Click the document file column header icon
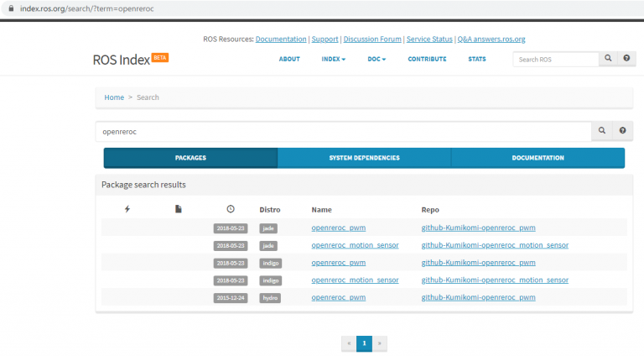Viewport: 644px width, 356px height. pos(179,208)
